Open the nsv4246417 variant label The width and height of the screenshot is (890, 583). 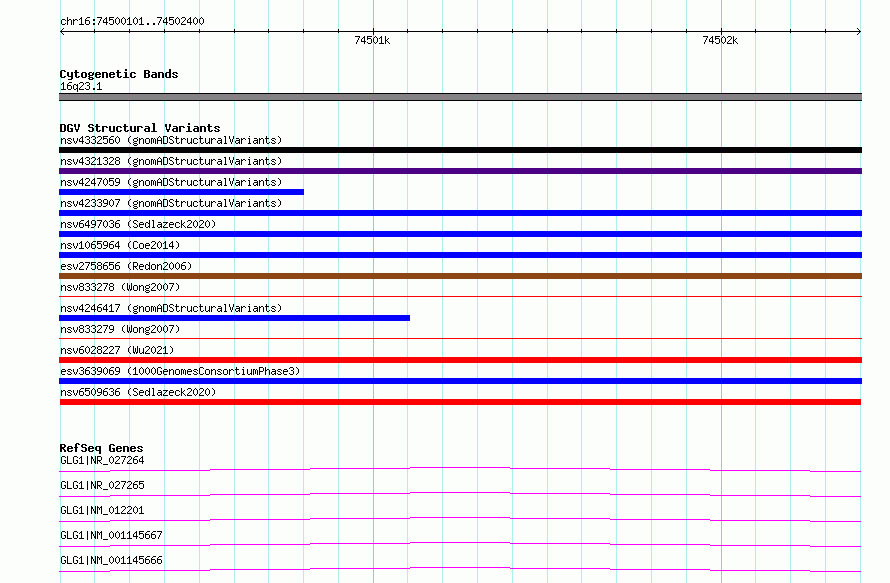tap(171, 308)
